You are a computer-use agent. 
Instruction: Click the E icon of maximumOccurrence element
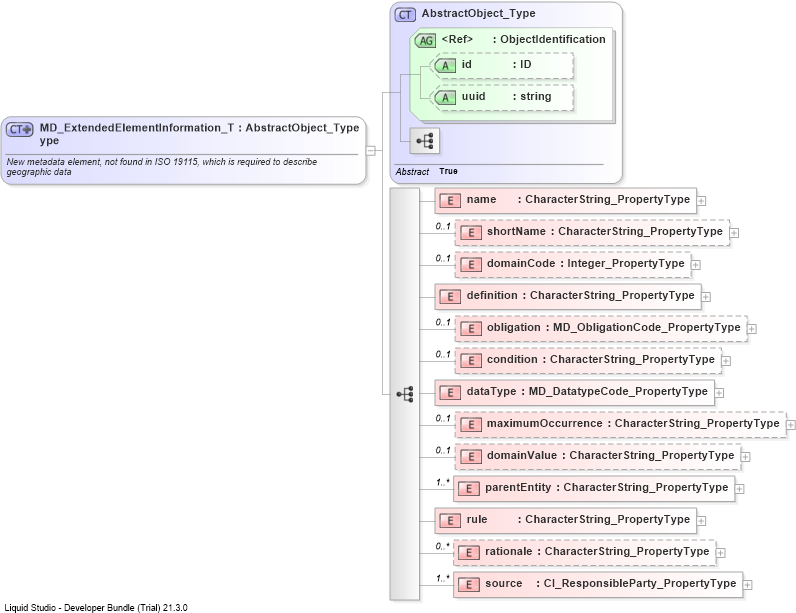(471, 424)
